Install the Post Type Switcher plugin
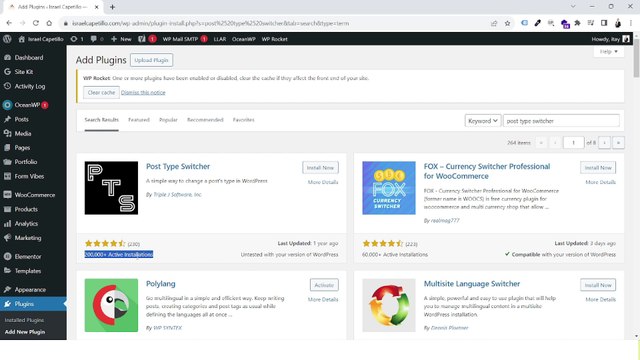 click(x=320, y=168)
